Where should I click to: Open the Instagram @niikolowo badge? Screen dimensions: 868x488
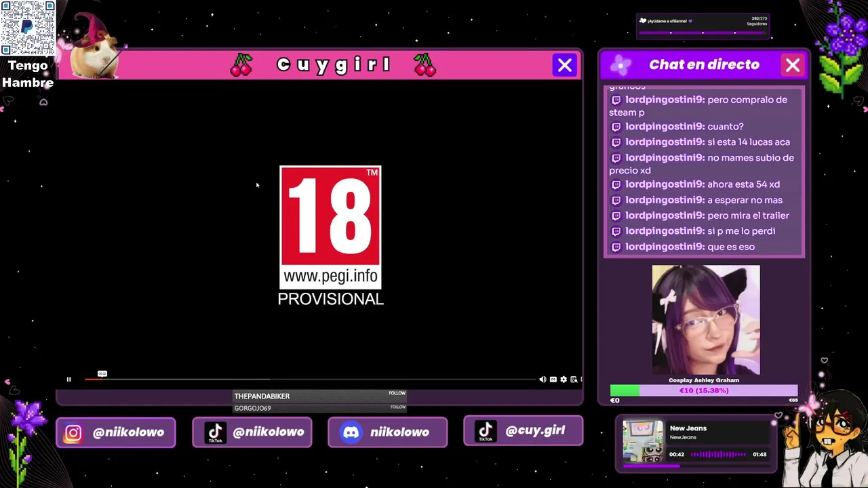point(116,432)
